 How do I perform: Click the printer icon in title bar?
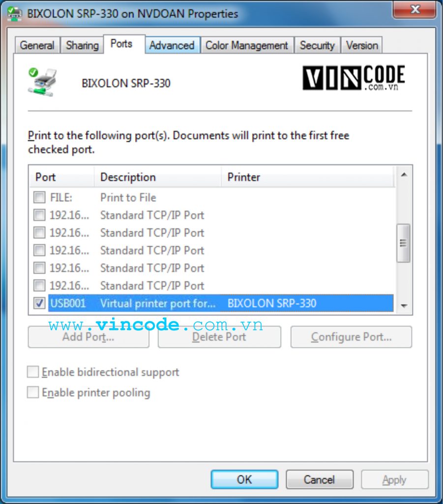(14, 13)
